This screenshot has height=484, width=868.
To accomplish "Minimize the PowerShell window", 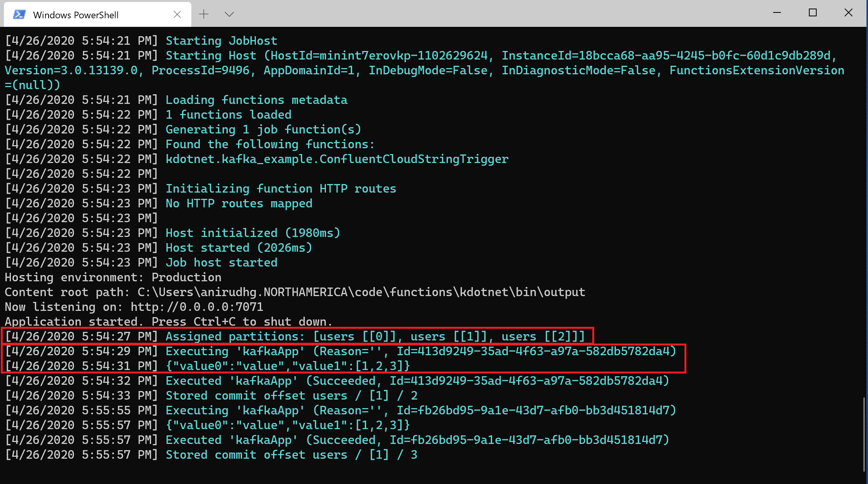I will coord(777,13).
